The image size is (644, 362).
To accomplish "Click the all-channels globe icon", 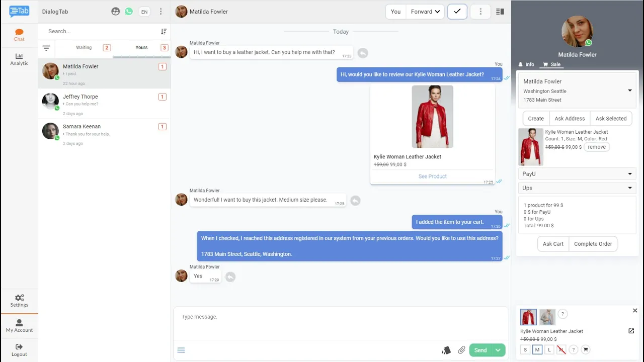I will (x=116, y=12).
